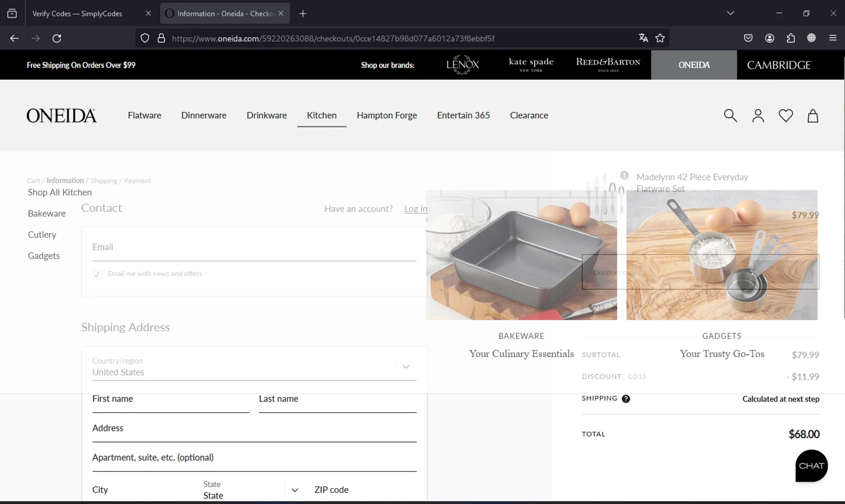Open the wishlist heart icon
845x504 pixels.
(x=785, y=115)
